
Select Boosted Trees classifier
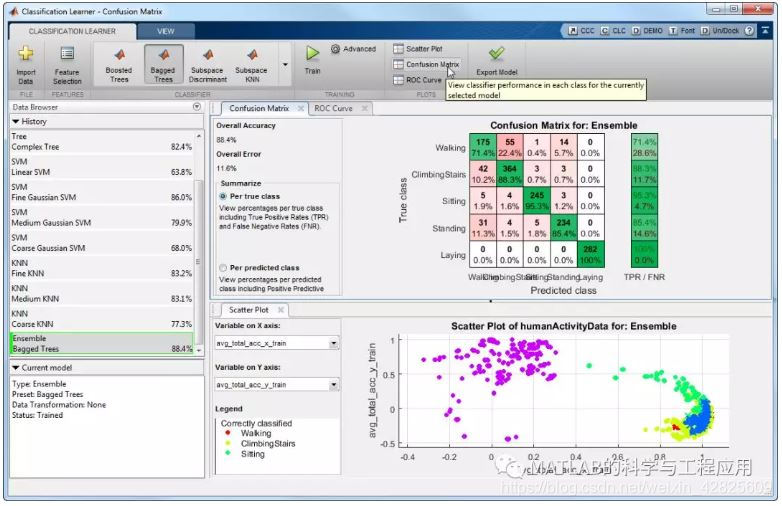119,65
